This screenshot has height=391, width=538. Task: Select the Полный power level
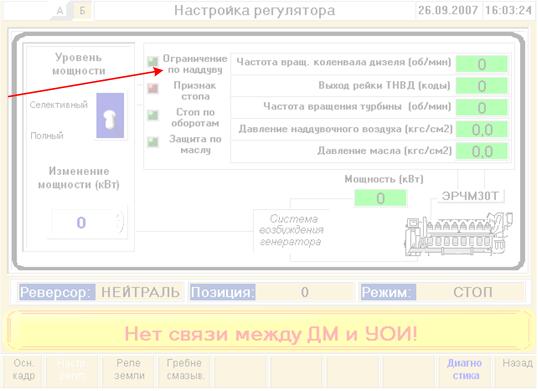click(x=47, y=135)
